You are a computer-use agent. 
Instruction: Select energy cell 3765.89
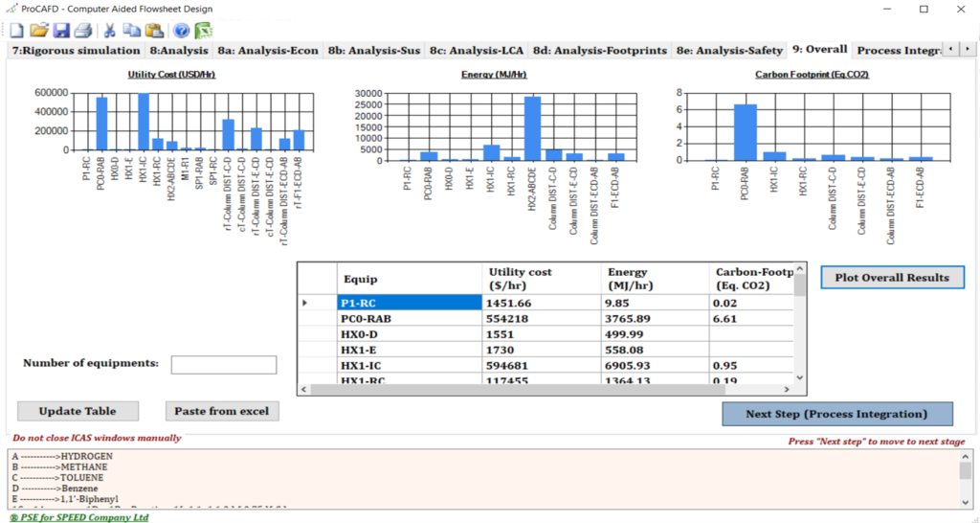coord(655,318)
